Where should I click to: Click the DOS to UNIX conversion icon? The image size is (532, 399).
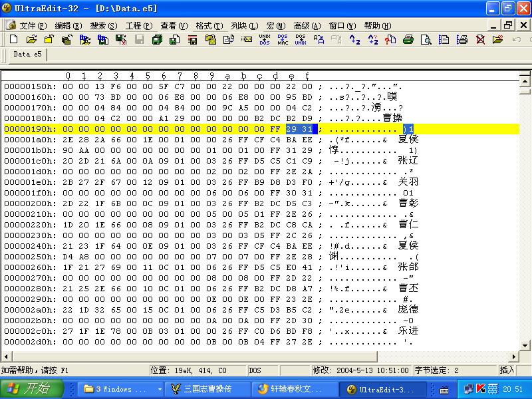coord(301,40)
